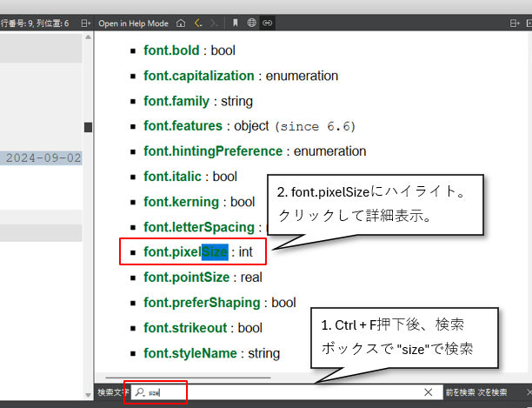This screenshot has width=532, height=408.
Task: Open the font.bold property link
Action: point(171,50)
